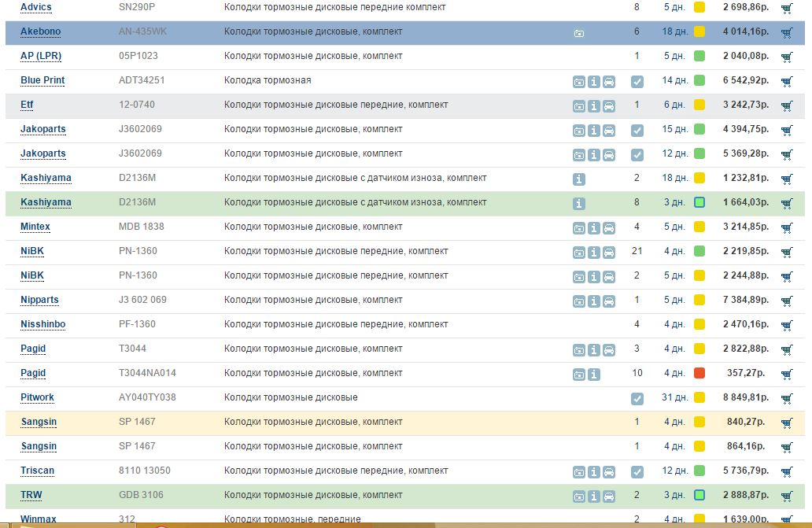Viewport: 812px width, 528px height.
Task: Show vehicle applicability for Nipparts J3 602 069
Action: pyautogui.click(x=609, y=301)
